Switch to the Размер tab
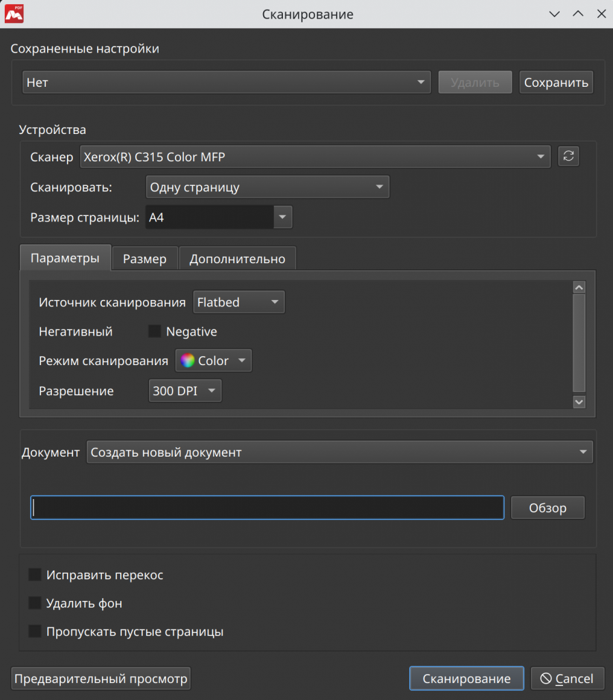The height and width of the screenshot is (700, 613). pyautogui.click(x=145, y=259)
